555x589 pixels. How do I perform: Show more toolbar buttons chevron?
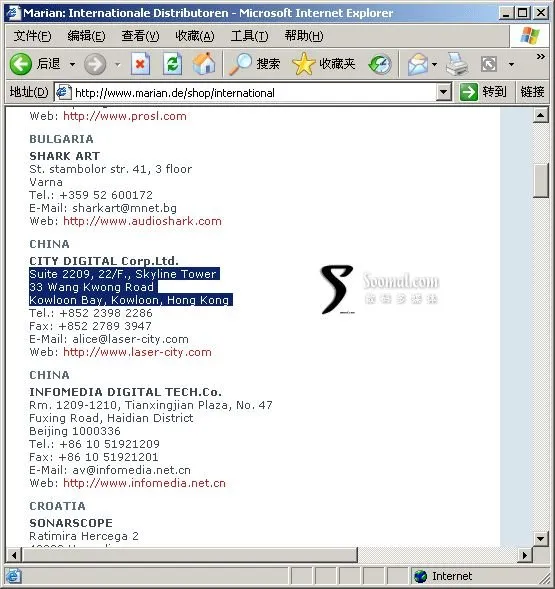pos(541,56)
